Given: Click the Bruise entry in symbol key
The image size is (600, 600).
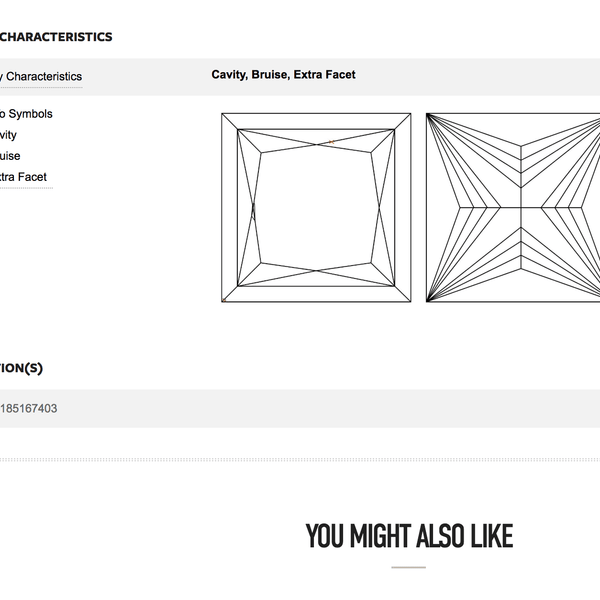Looking at the screenshot, I should click(x=10, y=156).
